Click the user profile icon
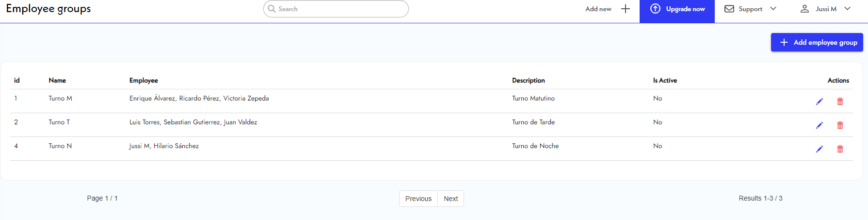The width and height of the screenshot is (868, 220). (804, 9)
